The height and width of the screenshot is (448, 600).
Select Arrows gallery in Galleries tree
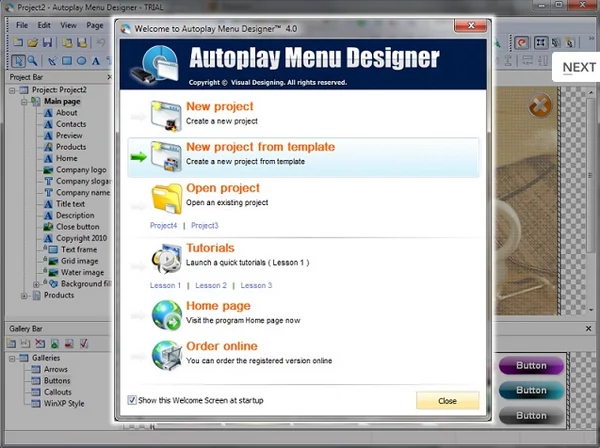(55, 370)
